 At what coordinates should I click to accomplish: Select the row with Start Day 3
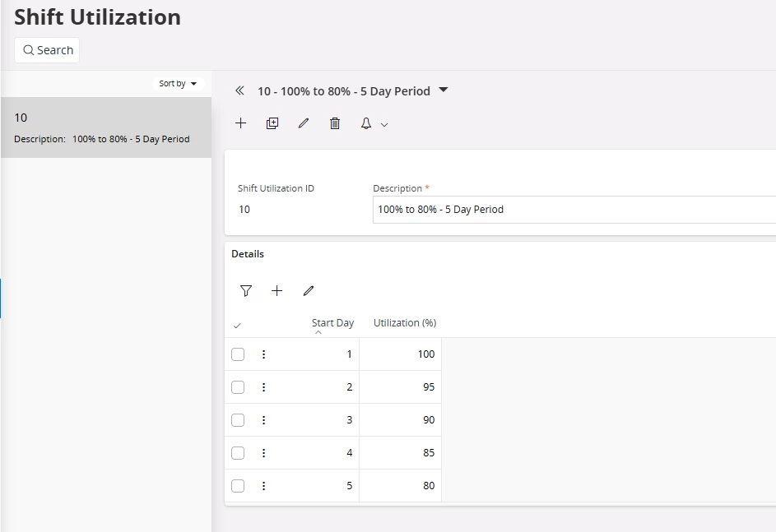[238, 420]
